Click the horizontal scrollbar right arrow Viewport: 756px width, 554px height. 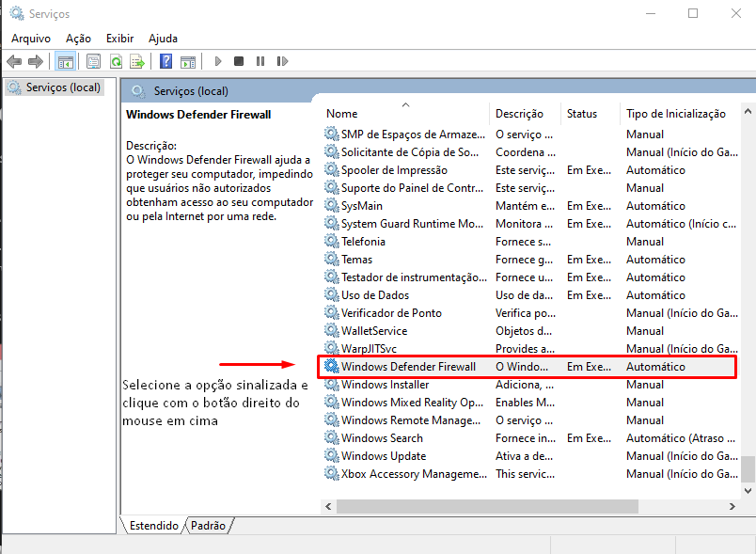(732, 506)
